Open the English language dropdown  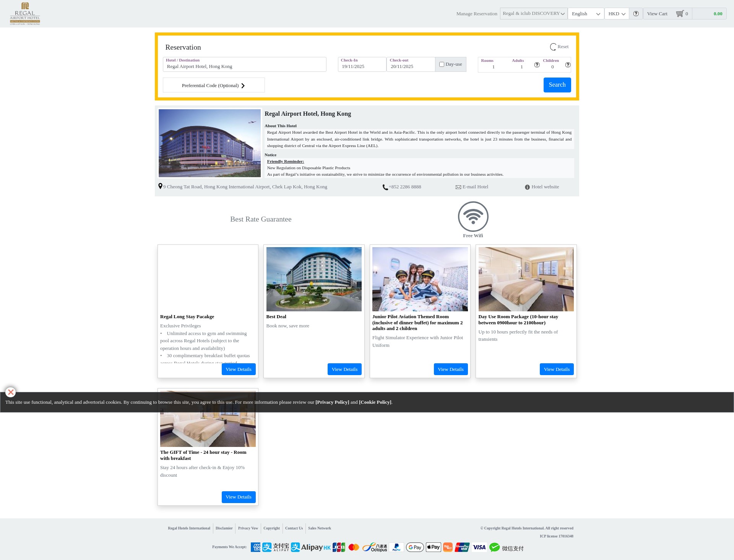pos(586,14)
